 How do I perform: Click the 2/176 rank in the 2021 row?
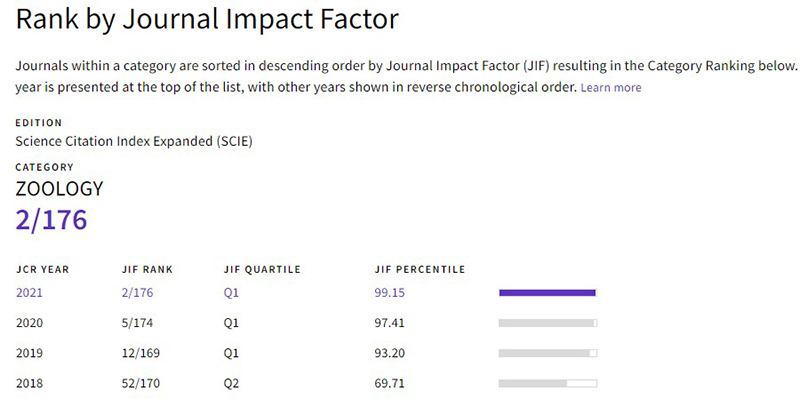tap(138, 293)
